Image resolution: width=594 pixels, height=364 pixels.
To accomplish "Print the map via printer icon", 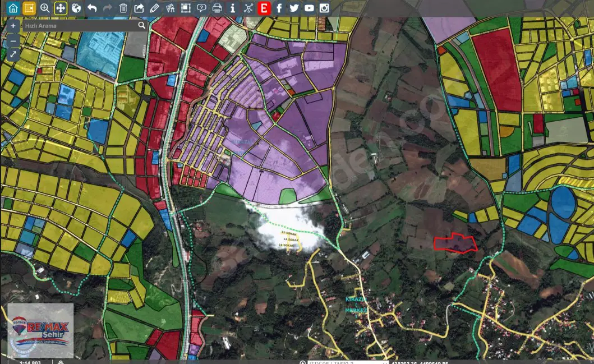I will (x=217, y=8).
